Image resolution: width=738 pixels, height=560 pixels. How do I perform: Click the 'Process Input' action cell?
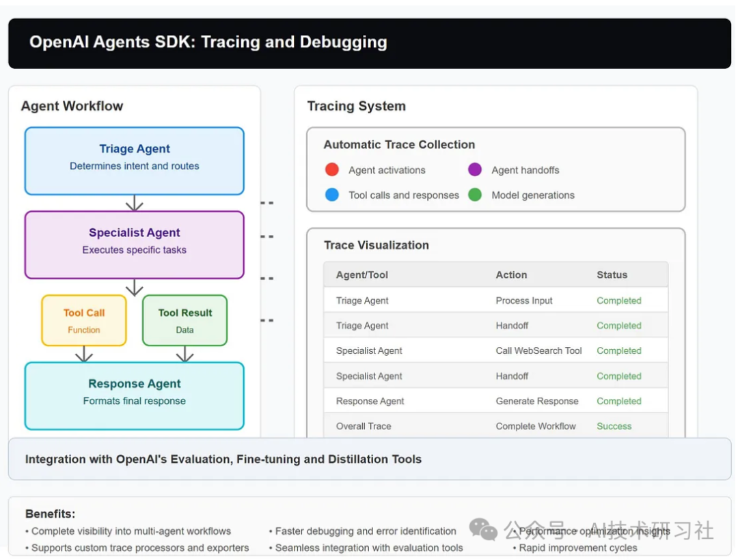[524, 300]
